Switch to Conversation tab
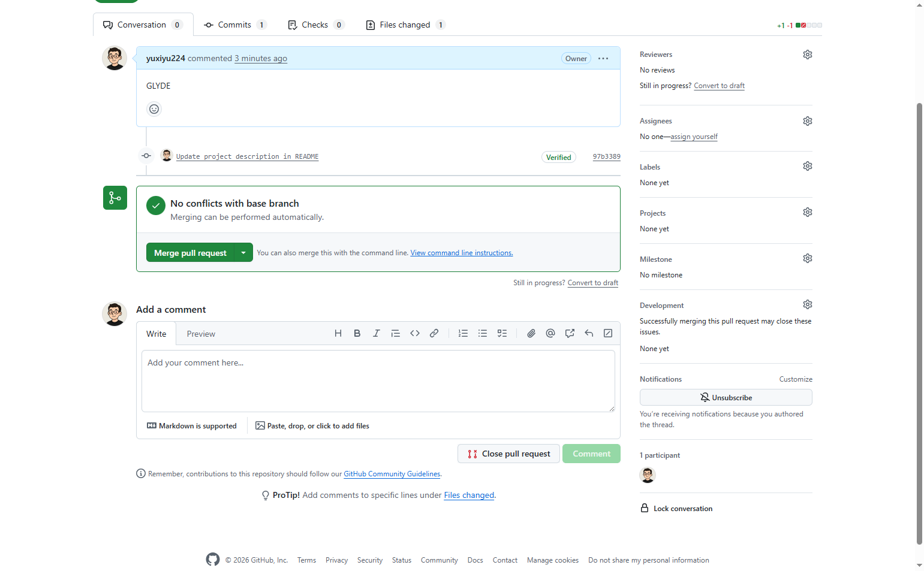 click(x=143, y=25)
